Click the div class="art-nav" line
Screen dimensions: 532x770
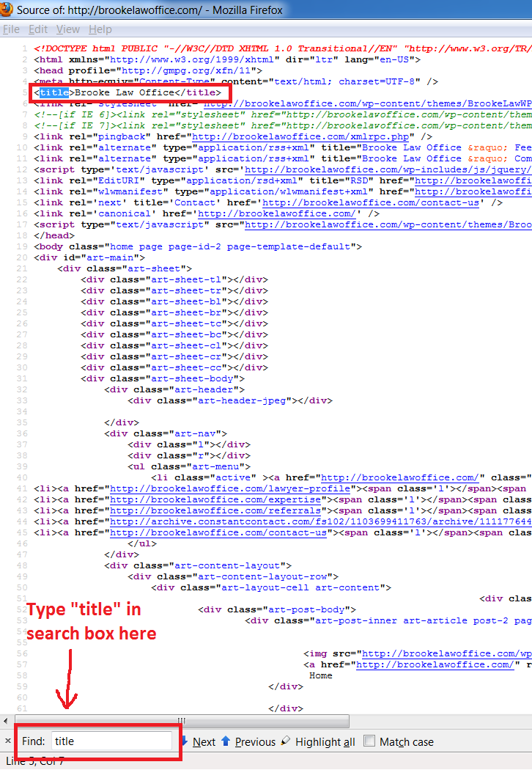[x=166, y=433]
